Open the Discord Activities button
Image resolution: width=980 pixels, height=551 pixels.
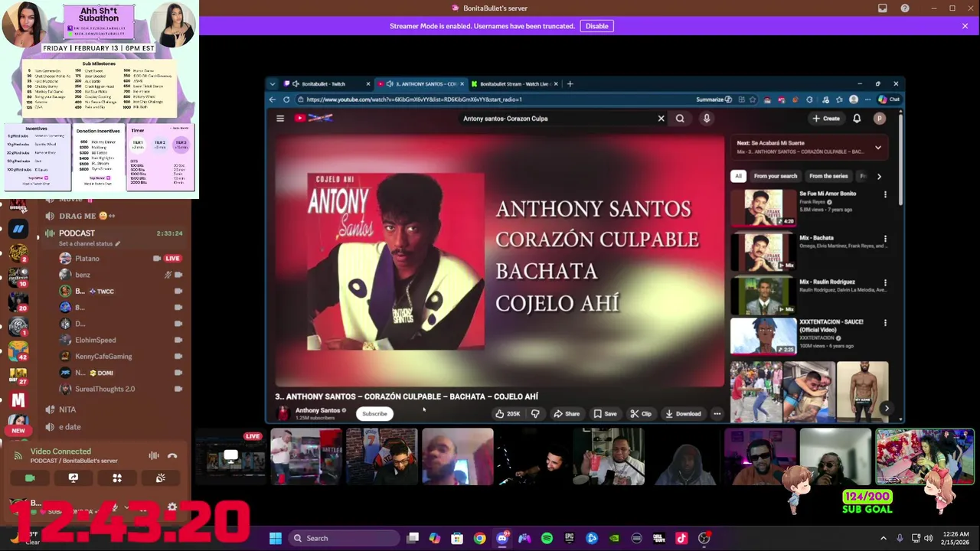pyautogui.click(x=117, y=478)
